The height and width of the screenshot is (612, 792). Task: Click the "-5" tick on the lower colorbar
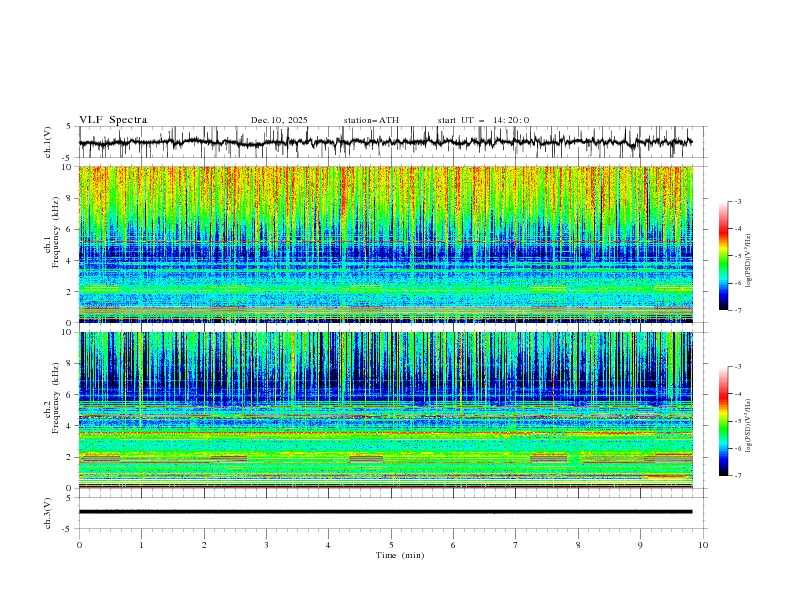pos(737,421)
